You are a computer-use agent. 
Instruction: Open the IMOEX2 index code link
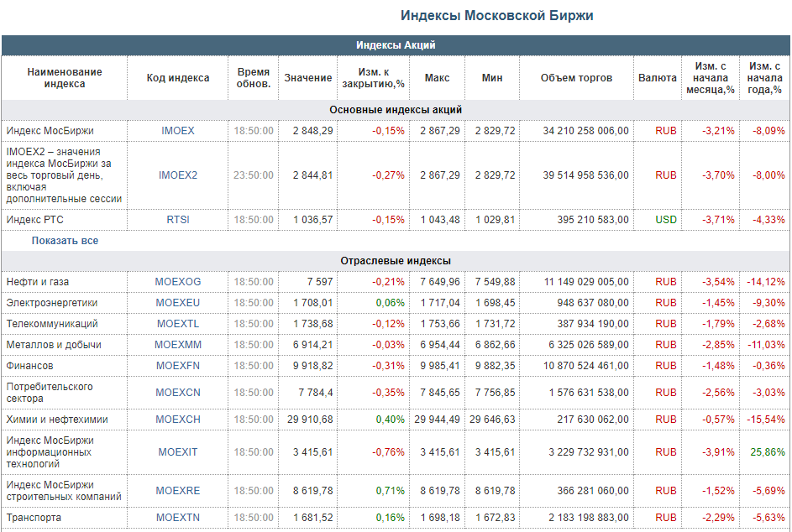click(x=178, y=175)
